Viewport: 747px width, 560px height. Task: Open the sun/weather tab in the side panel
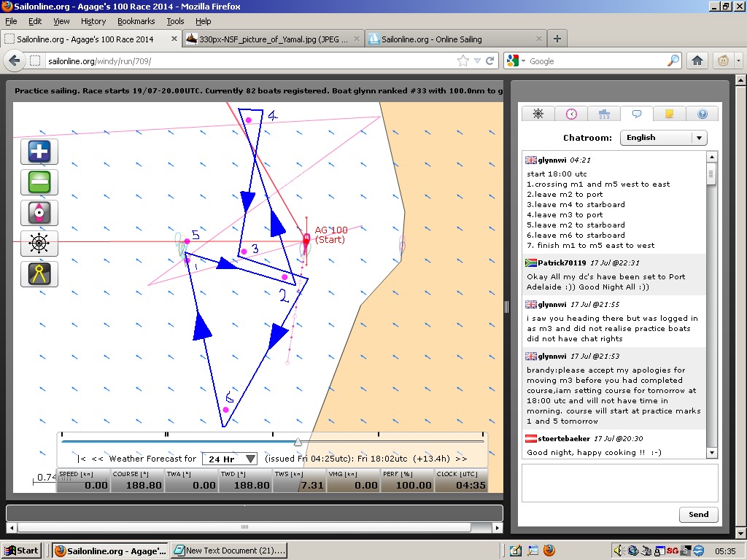[x=538, y=113]
